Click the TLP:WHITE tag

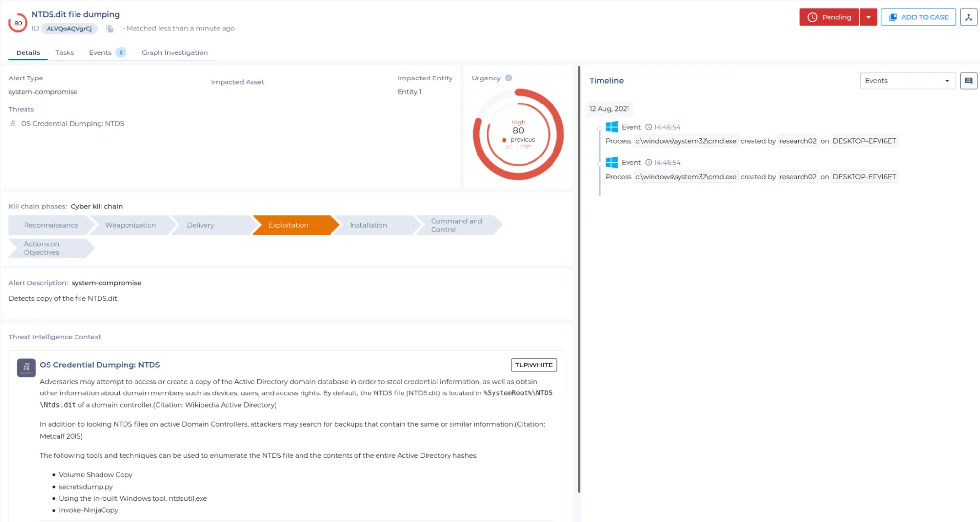click(x=534, y=365)
